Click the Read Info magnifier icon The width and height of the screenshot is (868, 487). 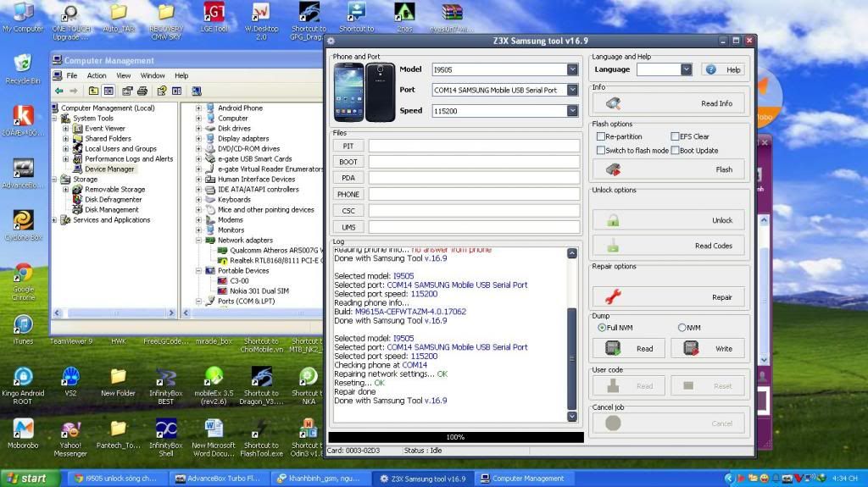point(613,103)
